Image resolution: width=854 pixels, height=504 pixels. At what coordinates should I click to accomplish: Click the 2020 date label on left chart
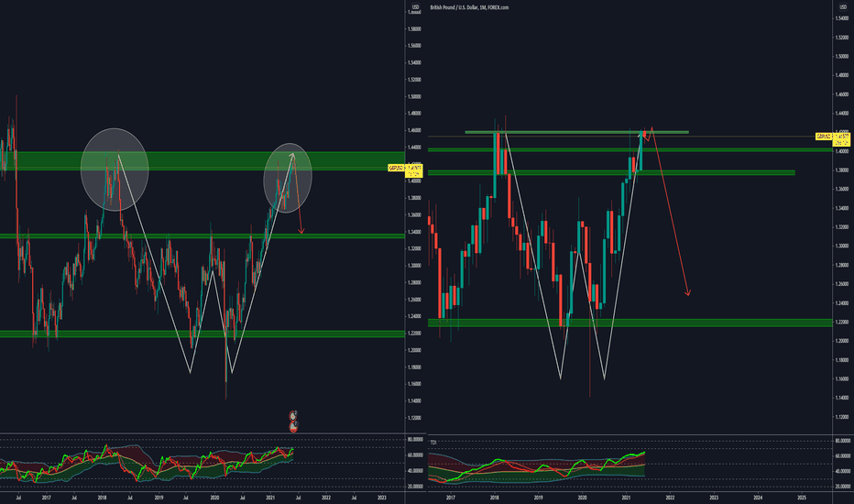(214, 498)
